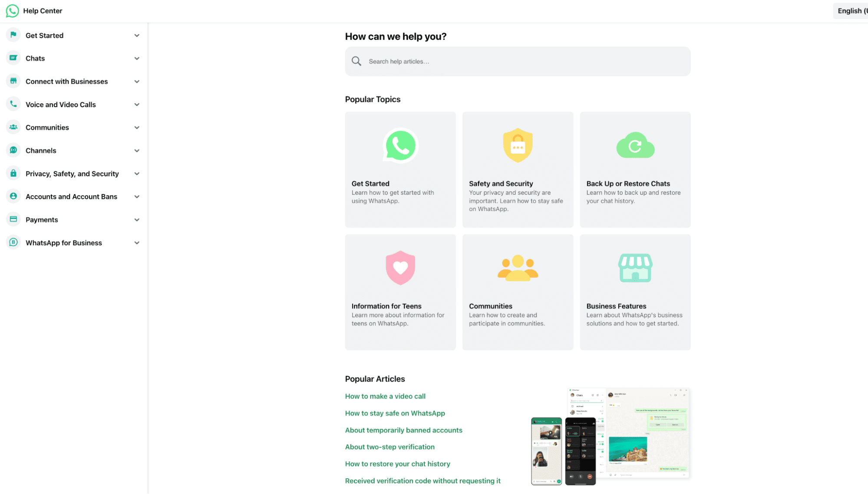Click the Privacy, Safety, and Security lock icon
The image size is (868, 494).
(13, 173)
